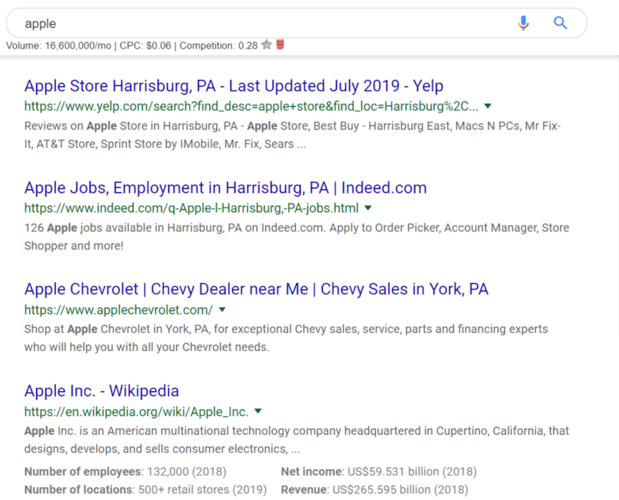Click the blue search magnifier icon

[560, 23]
